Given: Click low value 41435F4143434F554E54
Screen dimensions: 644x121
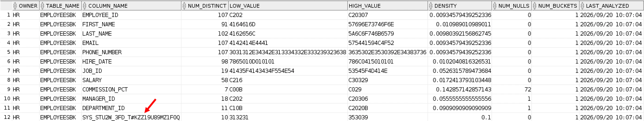Looking at the screenshot, I should [261, 71].
